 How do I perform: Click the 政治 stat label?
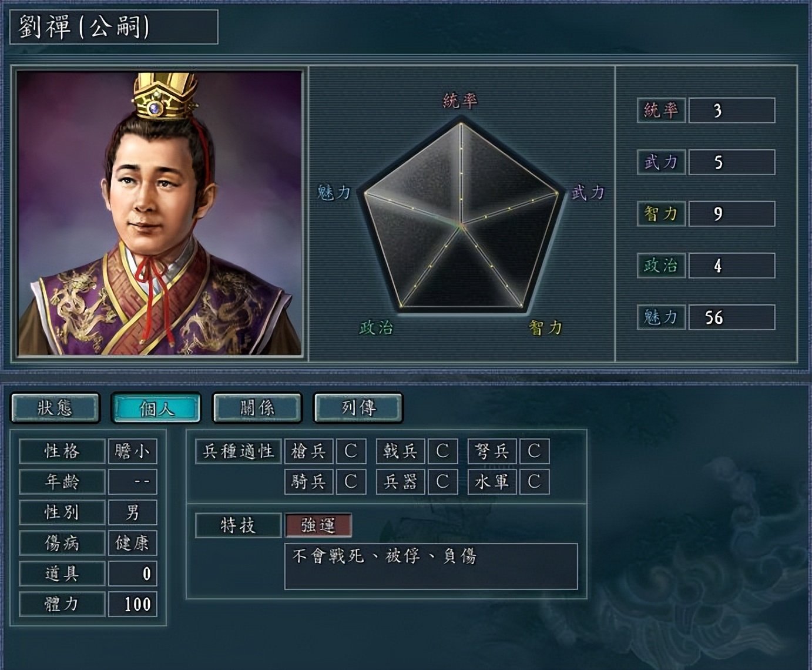(x=661, y=266)
